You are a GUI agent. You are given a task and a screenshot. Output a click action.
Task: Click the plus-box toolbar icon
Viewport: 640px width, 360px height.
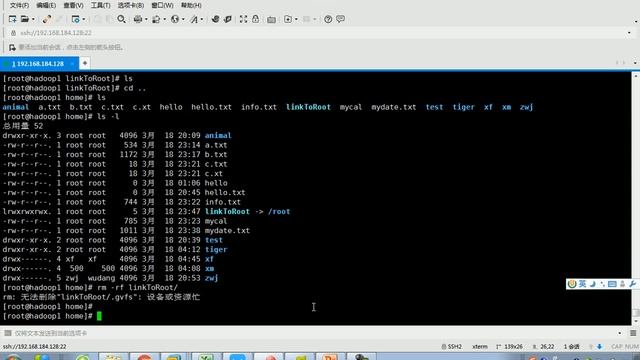click(x=288, y=19)
